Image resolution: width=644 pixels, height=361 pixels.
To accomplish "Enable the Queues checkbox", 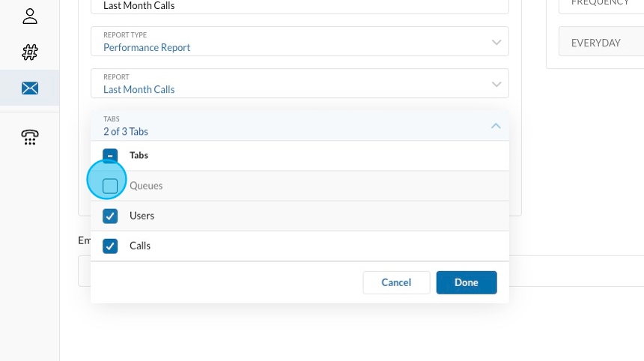I will pyautogui.click(x=110, y=186).
